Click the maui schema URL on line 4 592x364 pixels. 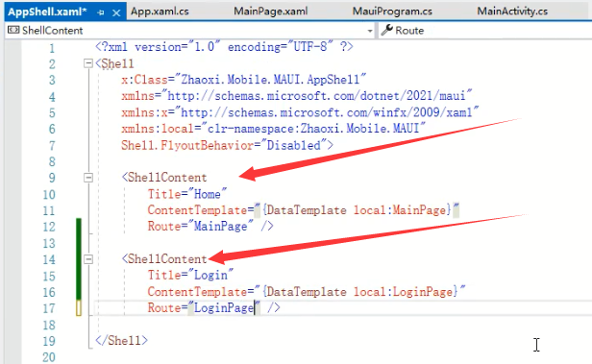point(316,96)
